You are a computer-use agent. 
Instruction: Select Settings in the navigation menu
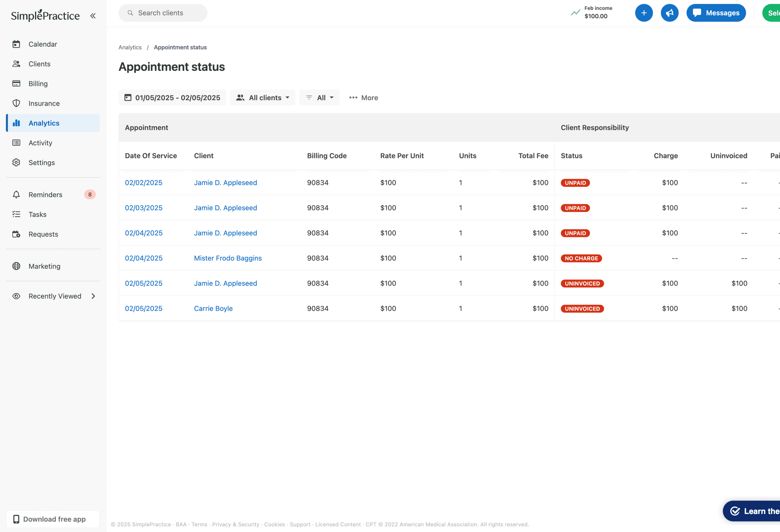click(x=42, y=163)
